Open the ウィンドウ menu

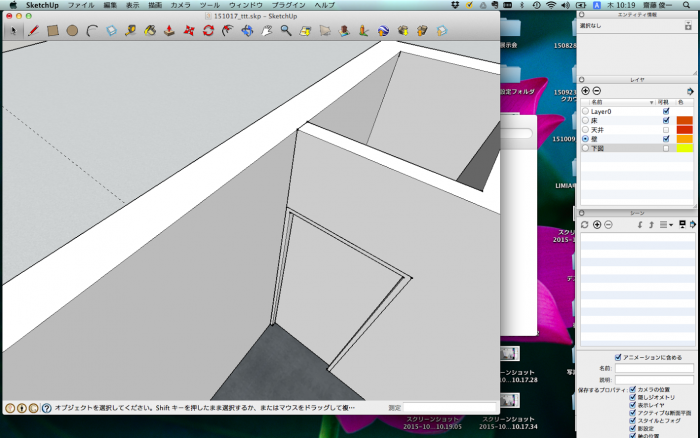coord(245,5)
